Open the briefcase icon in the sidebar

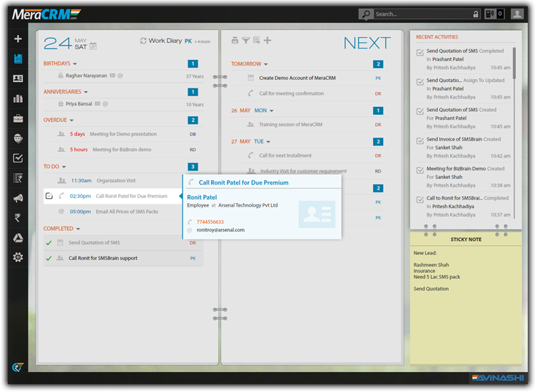pos(18,118)
